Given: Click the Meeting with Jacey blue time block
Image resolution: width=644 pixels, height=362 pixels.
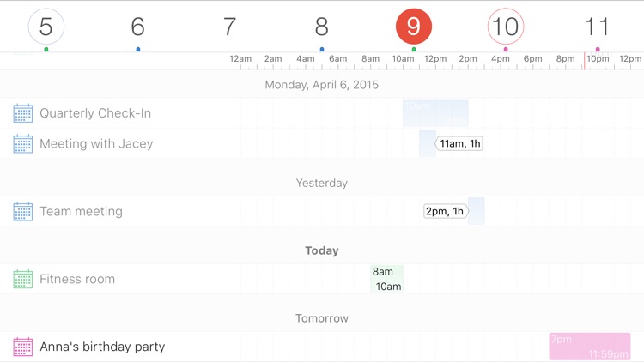Looking at the screenshot, I should [428, 143].
